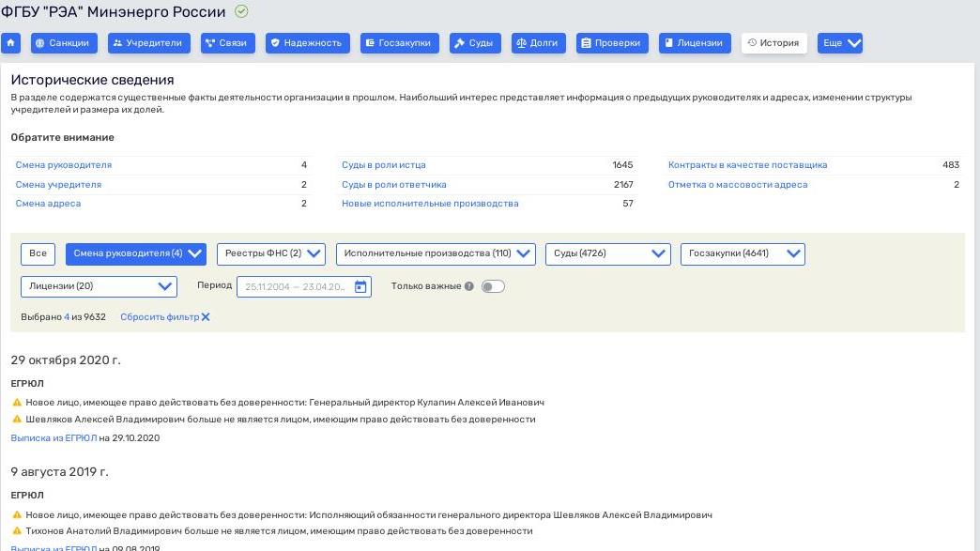Open Госзакупки section in top navigation
980x551 pixels.
(x=400, y=43)
